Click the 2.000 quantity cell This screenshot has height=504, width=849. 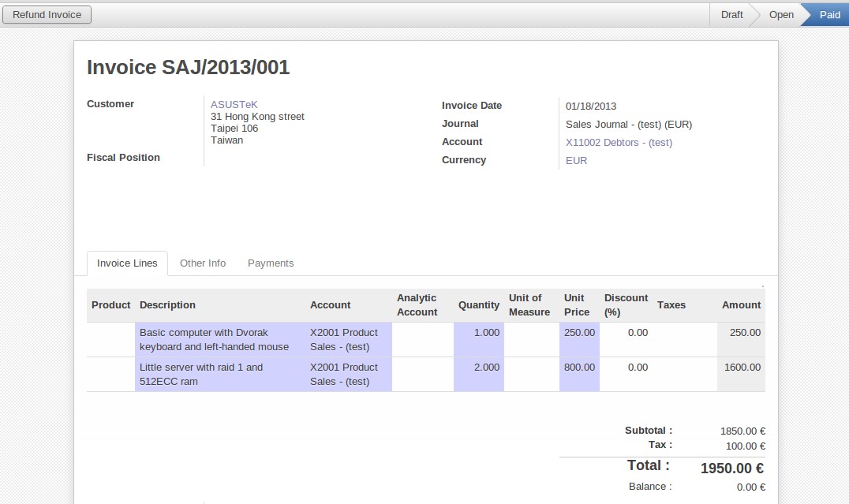[486, 368]
